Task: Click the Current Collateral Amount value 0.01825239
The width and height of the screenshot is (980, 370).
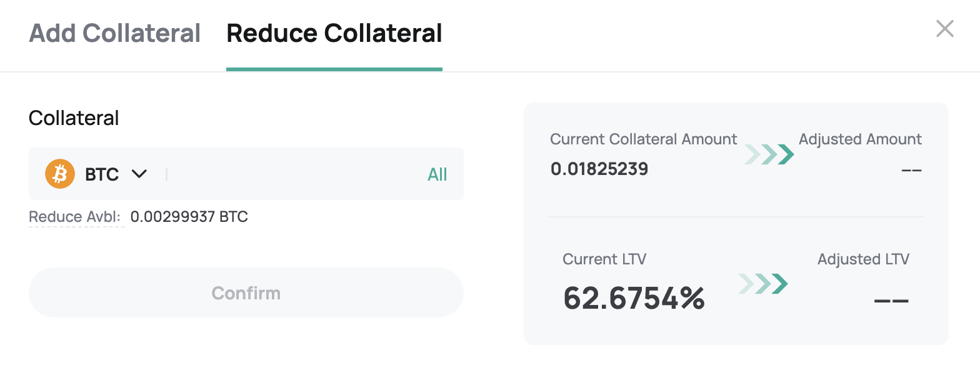Action: (599, 169)
